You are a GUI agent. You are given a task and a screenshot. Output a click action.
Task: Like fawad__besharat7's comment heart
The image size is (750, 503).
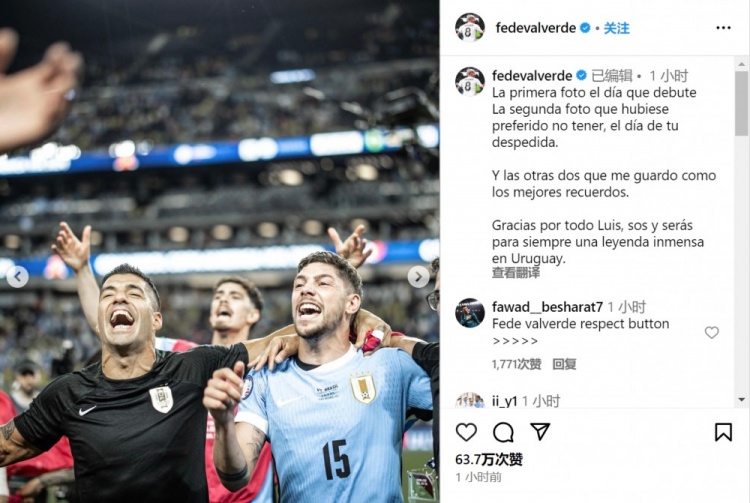tap(712, 332)
